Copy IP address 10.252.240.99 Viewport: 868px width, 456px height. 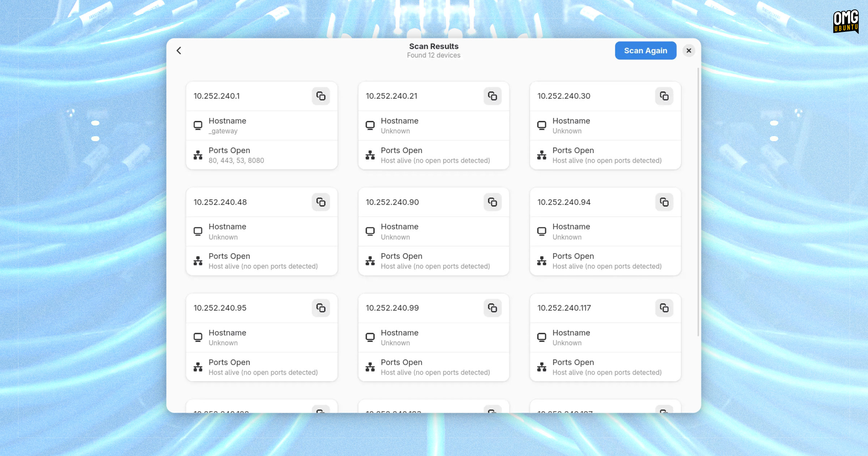[492, 308]
